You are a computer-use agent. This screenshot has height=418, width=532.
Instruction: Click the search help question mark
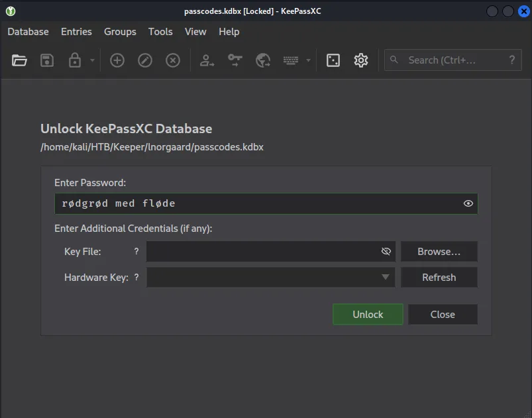[x=512, y=60]
